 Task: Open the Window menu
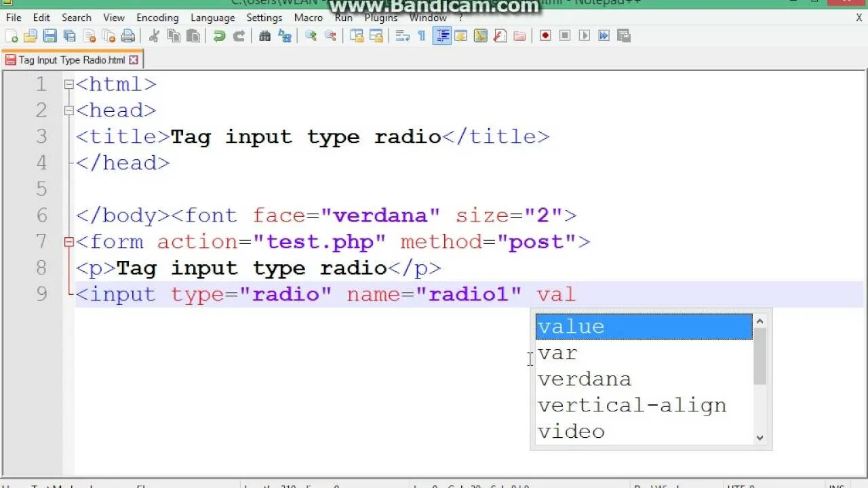pos(428,18)
